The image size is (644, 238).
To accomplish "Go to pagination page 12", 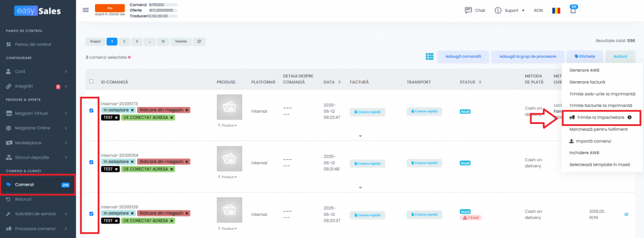I will [163, 42].
